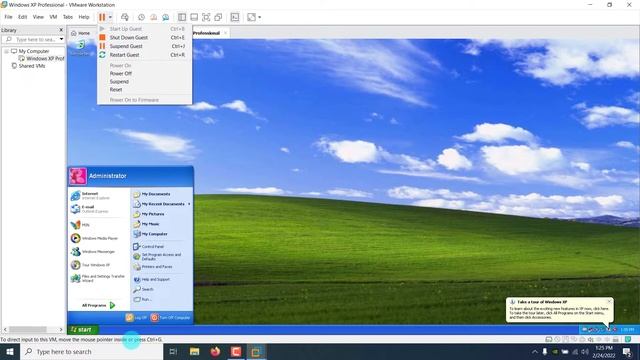Open the power options dropdown arrow
Screen dimensions: 640x360
(x=110, y=17)
